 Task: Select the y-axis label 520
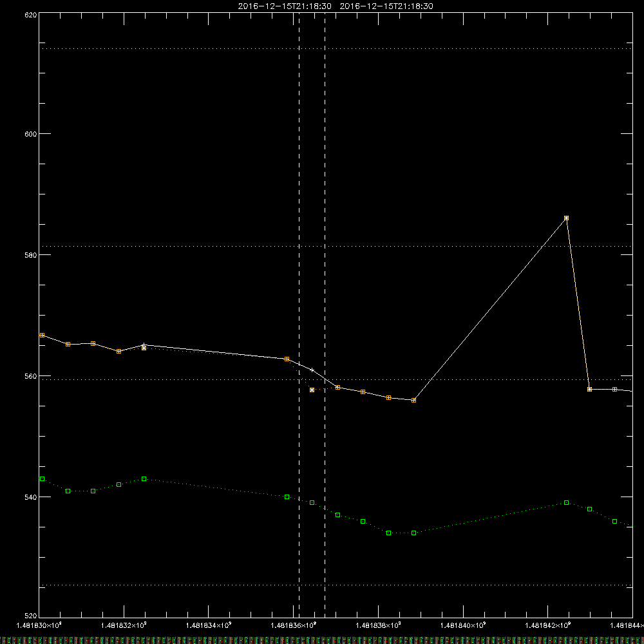tap(31, 616)
